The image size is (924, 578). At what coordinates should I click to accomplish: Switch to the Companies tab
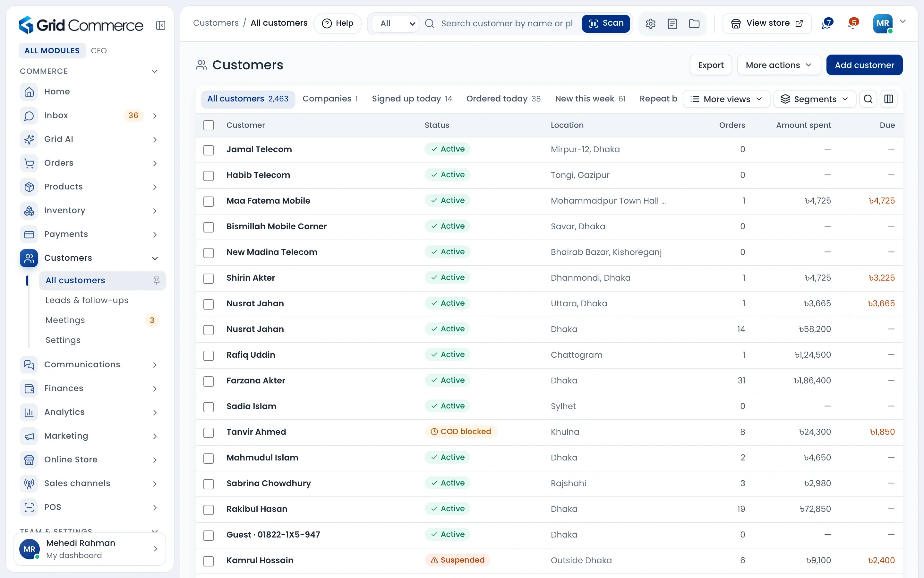[x=330, y=99]
